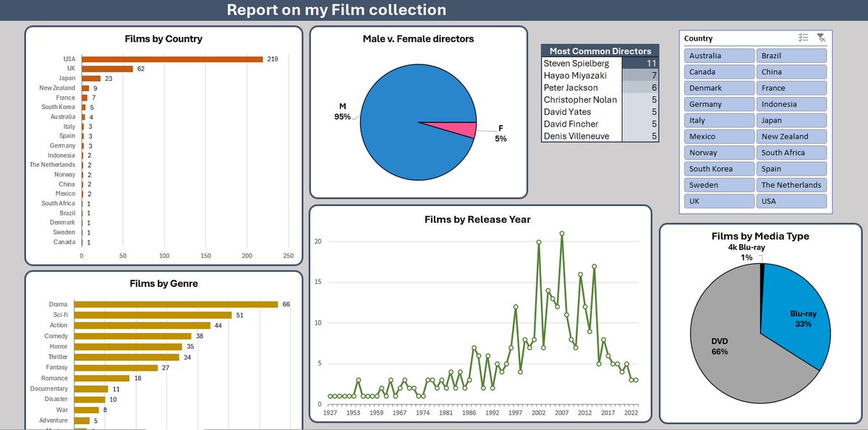Click the Films by Release Year title
The width and height of the screenshot is (868, 430).
click(x=478, y=218)
